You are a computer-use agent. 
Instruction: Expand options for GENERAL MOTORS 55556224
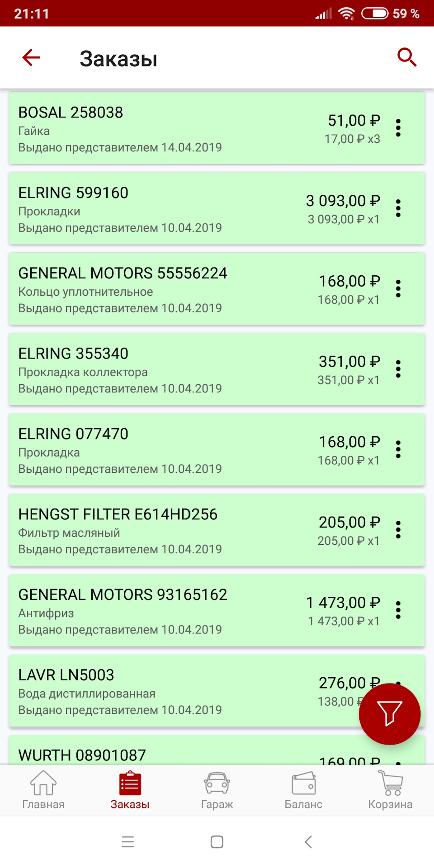(x=398, y=289)
